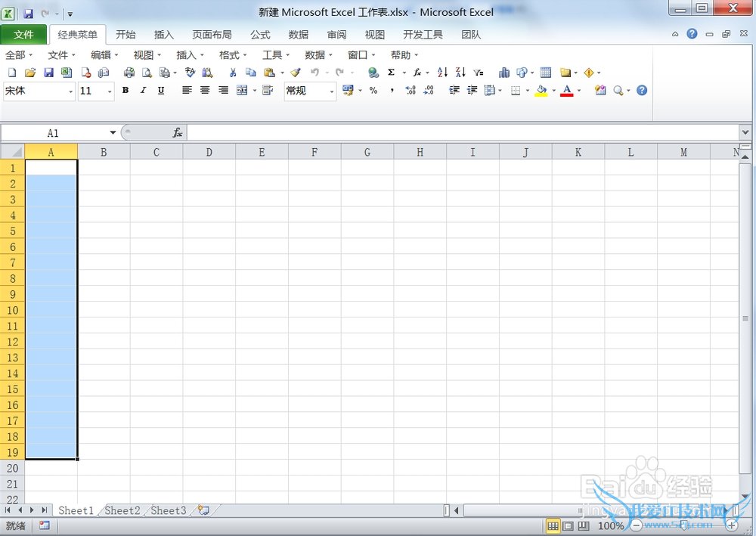This screenshot has height=536, width=756.
Task: Open the font name dropdown 宋体
Action: coord(71,91)
